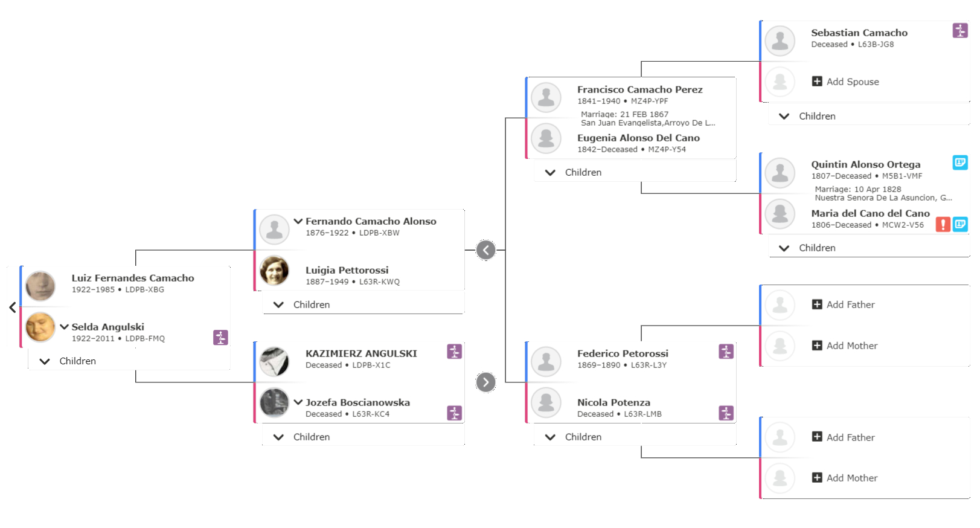This screenshot has height=528, width=980.
Task: Click the purple temple icon next to KAZIMIERZ ANGULSKI
Action: 454,351
